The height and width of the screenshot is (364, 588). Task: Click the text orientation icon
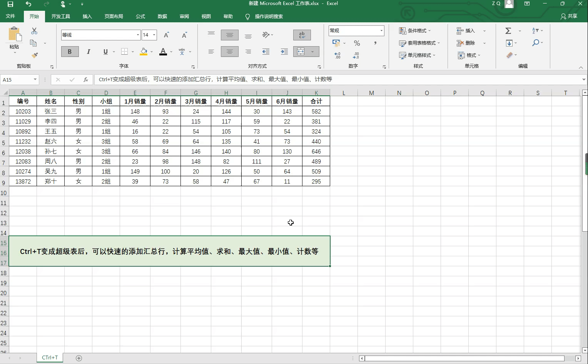(266, 35)
